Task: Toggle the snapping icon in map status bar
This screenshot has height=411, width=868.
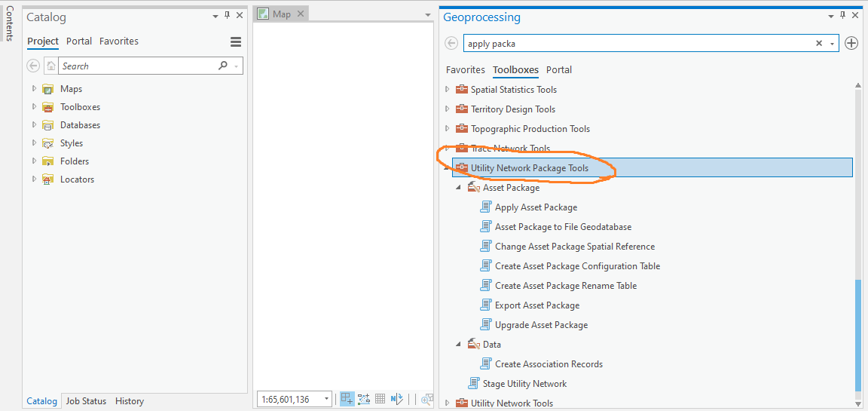Action: tap(347, 398)
